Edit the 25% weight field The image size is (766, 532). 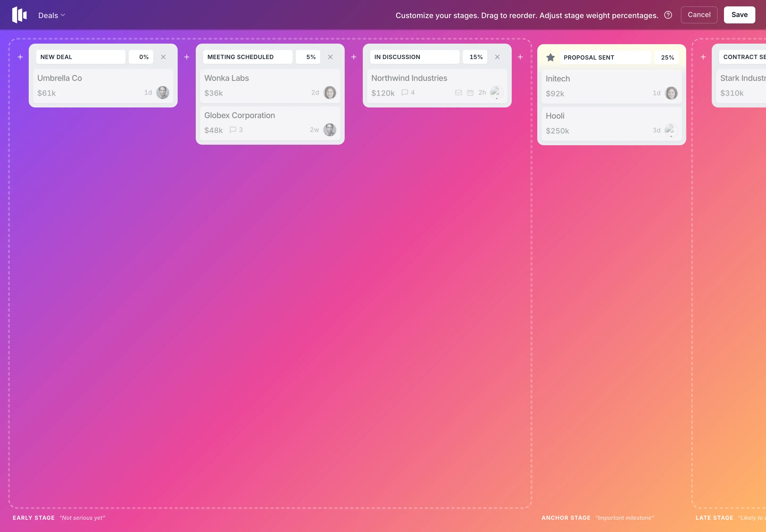(666, 57)
